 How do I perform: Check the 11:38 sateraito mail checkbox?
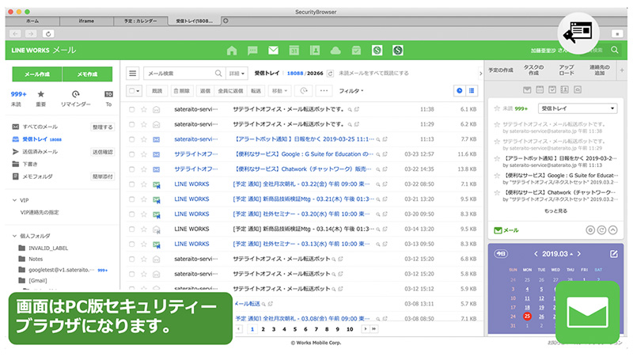point(131,109)
